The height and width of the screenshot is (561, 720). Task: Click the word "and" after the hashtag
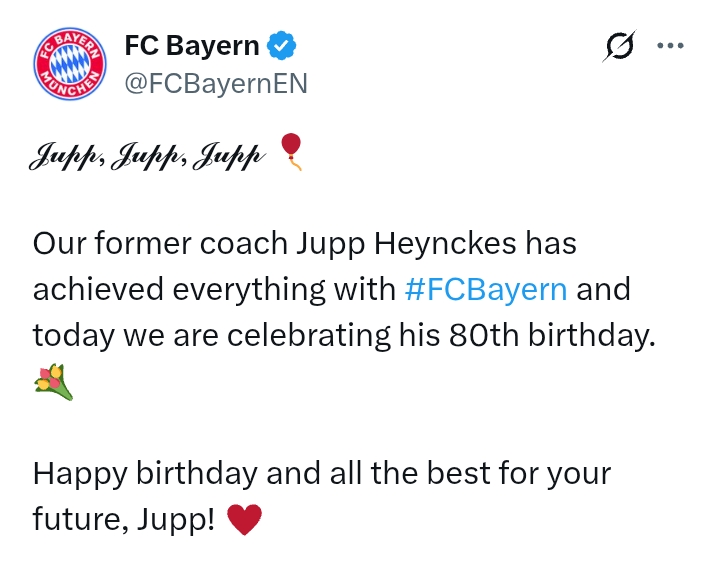604,290
